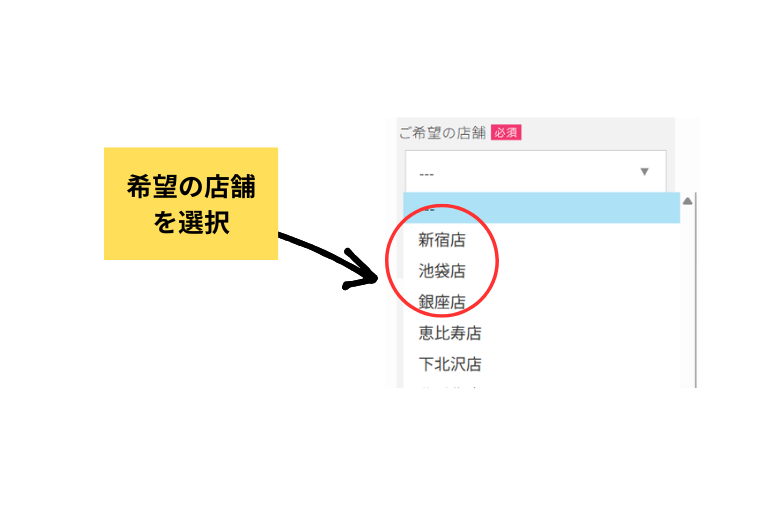Click the black hand-drawn arrow head

click(x=361, y=270)
